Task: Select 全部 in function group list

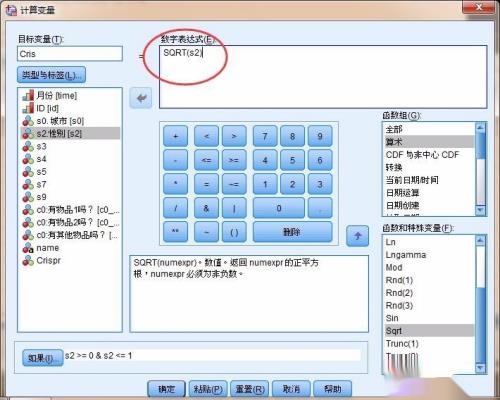Action: pyautogui.click(x=429, y=129)
